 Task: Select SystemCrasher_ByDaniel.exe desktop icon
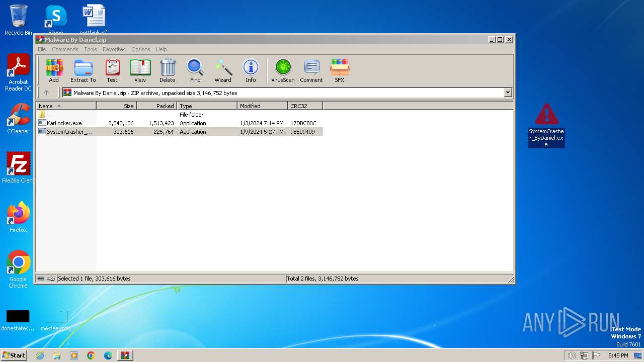click(x=546, y=125)
